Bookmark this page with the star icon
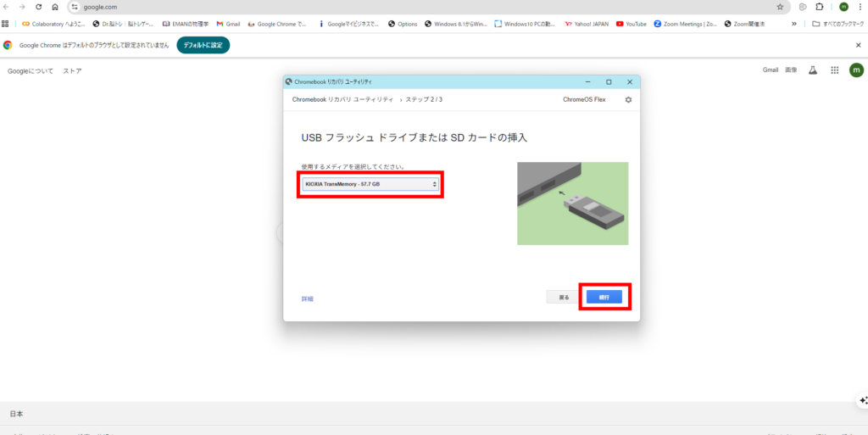Screen dimensions: 868x435 pos(780,7)
